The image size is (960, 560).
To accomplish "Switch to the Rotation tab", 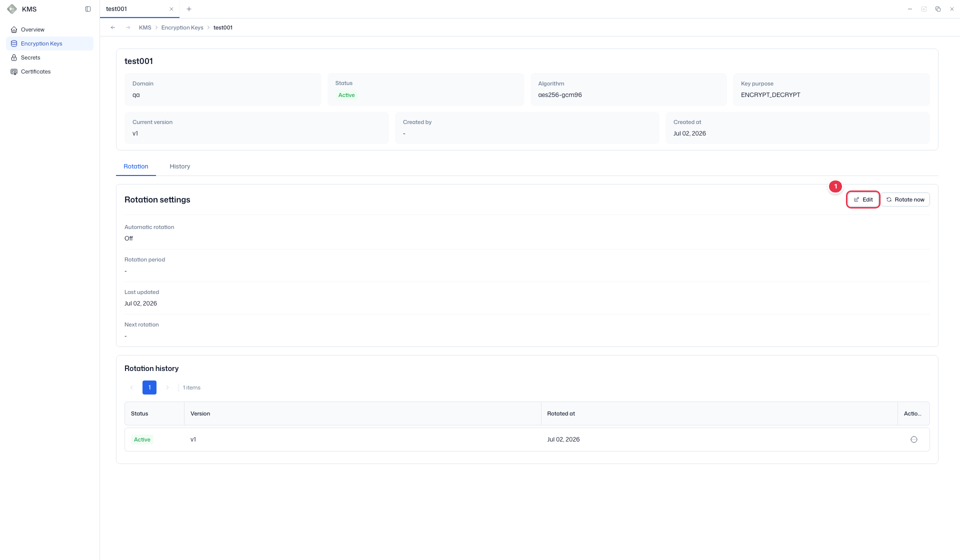I will 136,166.
